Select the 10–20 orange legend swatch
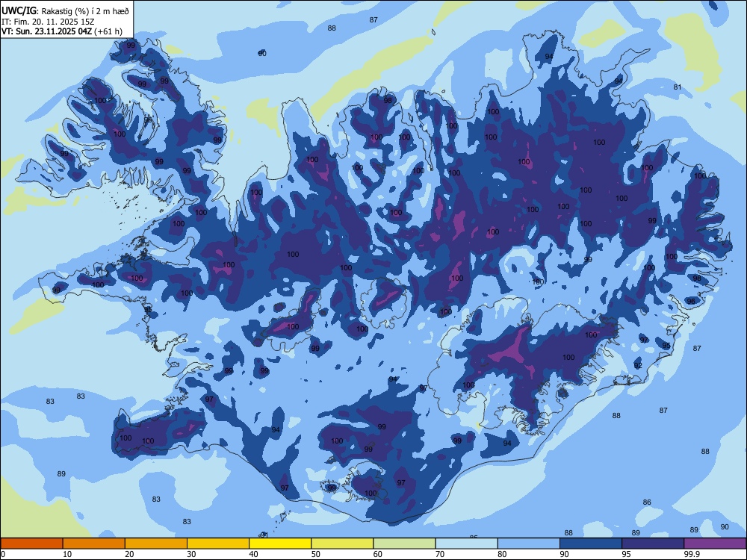 point(94,544)
